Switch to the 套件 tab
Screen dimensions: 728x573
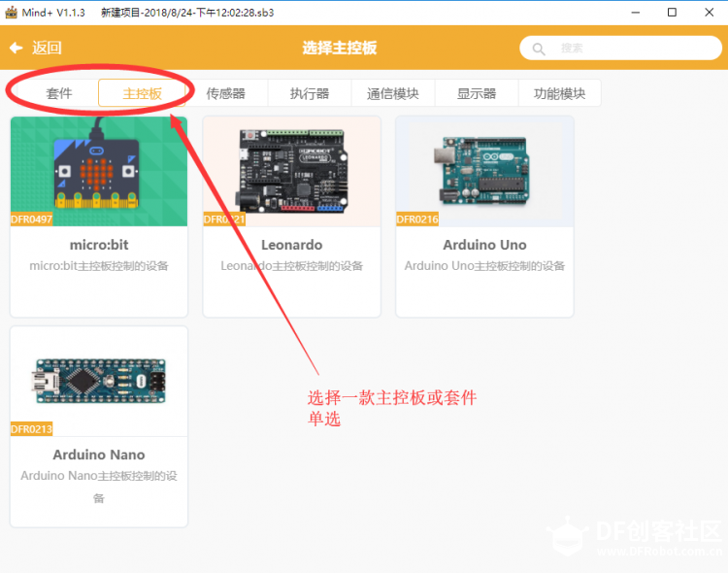(58, 93)
